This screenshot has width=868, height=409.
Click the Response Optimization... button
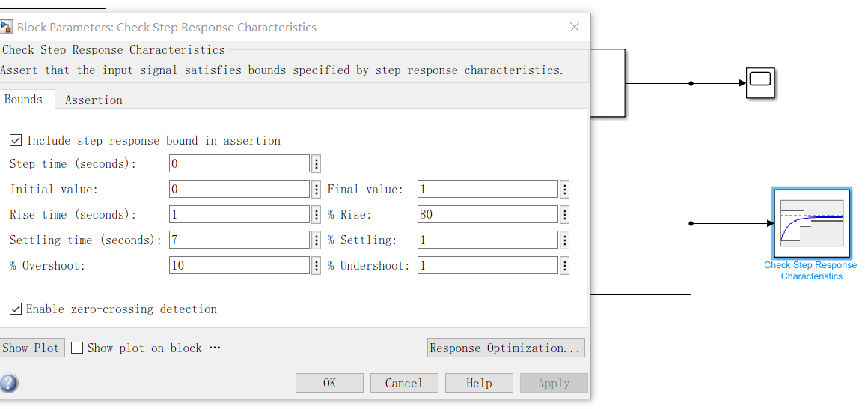point(506,348)
